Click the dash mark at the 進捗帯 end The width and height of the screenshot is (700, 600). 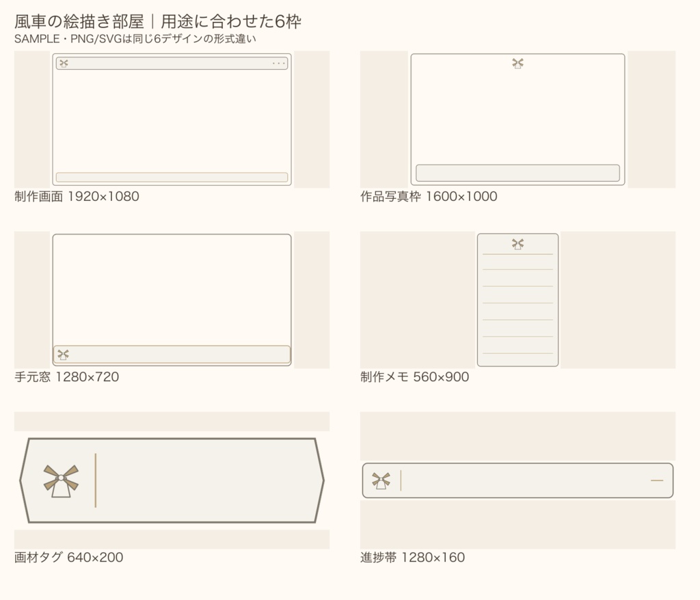pyautogui.click(x=657, y=480)
